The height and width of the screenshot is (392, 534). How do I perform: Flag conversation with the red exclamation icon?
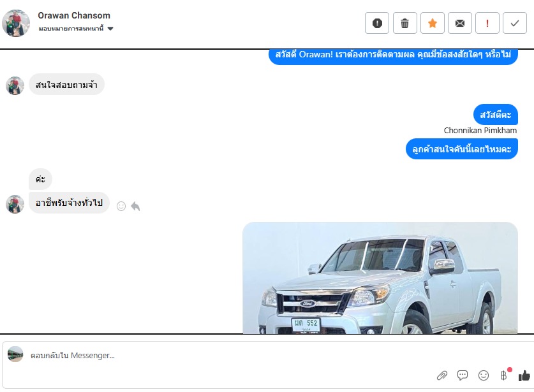[487, 23]
